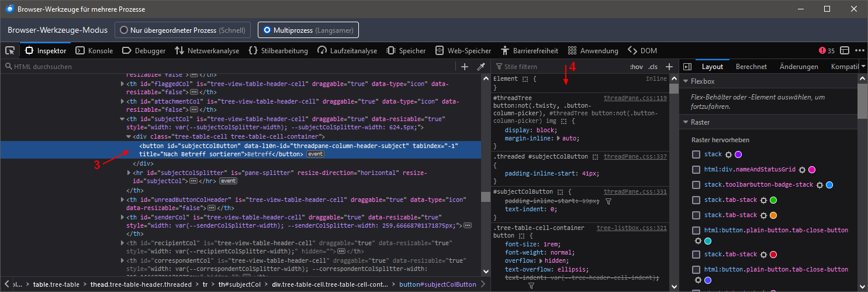Open the DevTools customize ellipsis menu
Screen dimensions: 868x292
(x=860, y=51)
